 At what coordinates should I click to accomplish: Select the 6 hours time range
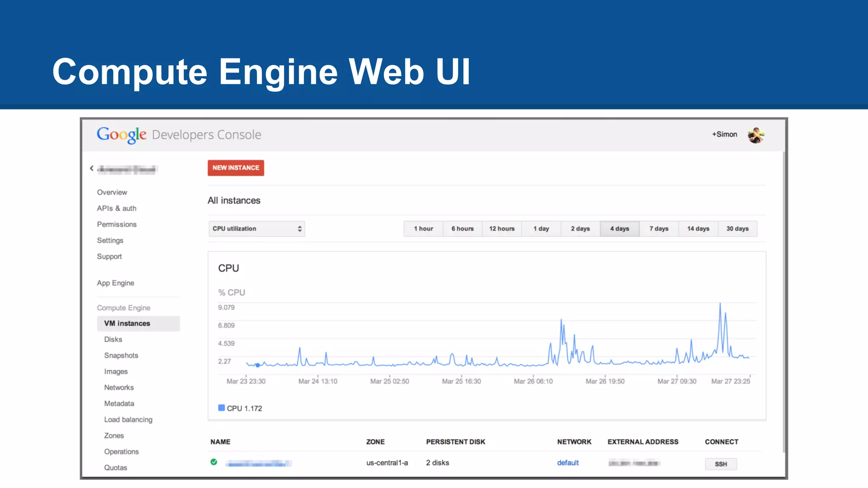(462, 229)
